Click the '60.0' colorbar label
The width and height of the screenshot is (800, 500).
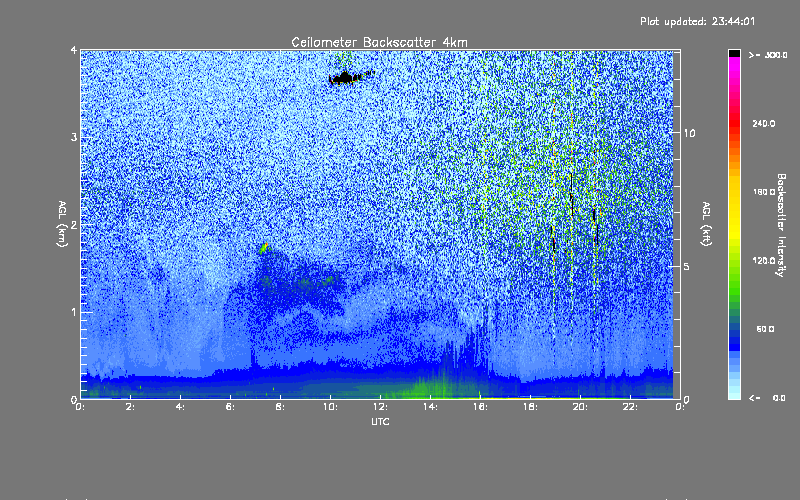[x=765, y=329]
